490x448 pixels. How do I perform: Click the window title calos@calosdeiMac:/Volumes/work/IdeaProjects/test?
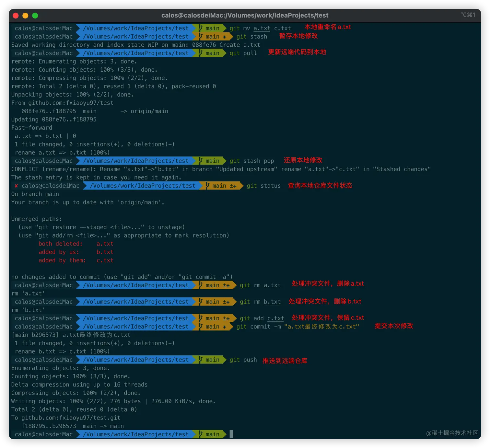(x=245, y=15)
